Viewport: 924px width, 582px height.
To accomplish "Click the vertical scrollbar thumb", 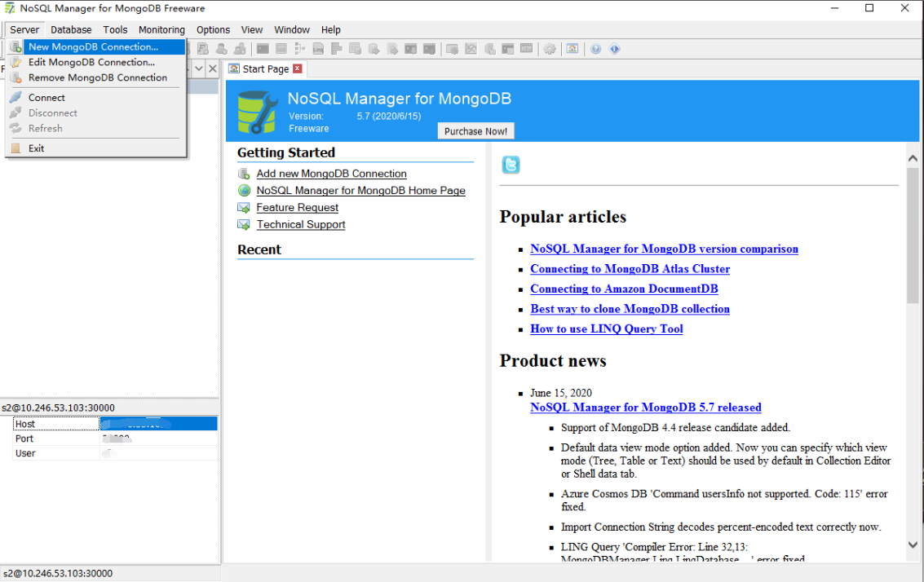I will tap(913, 235).
